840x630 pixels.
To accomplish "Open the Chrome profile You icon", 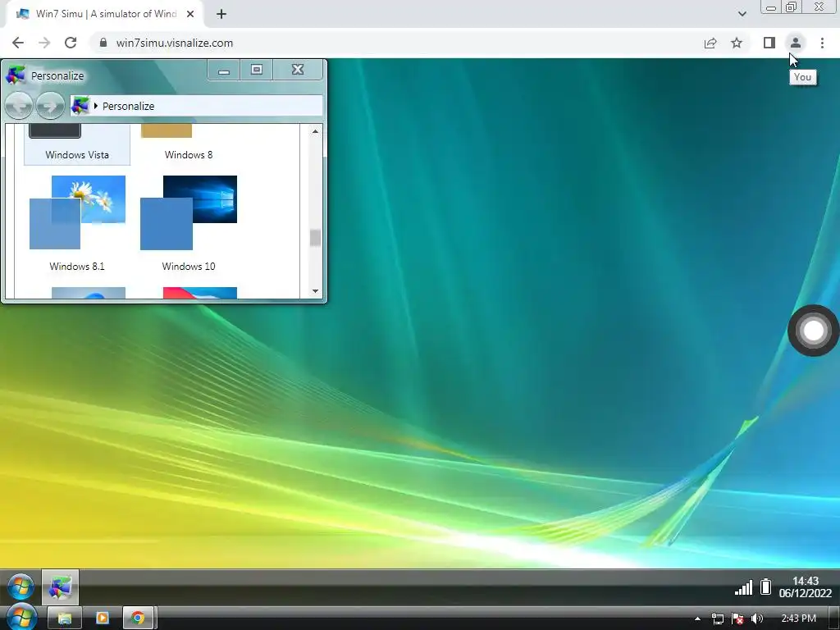I will (796, 43).
